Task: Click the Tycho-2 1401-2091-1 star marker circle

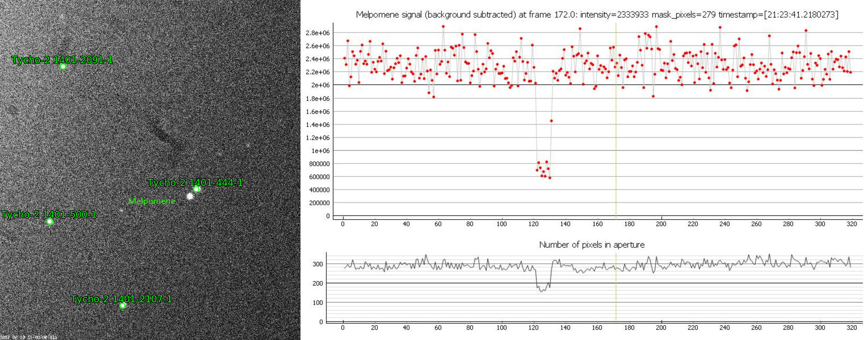Action: [x=63, y=67]
